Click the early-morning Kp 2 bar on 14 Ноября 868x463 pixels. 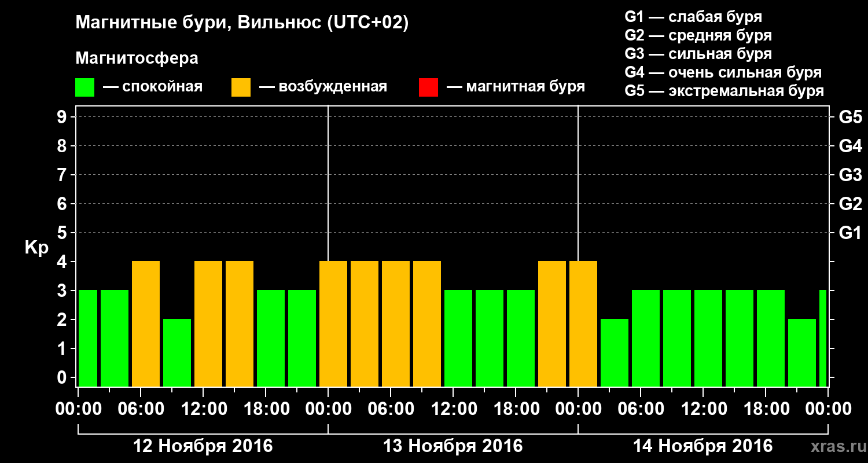615,352
